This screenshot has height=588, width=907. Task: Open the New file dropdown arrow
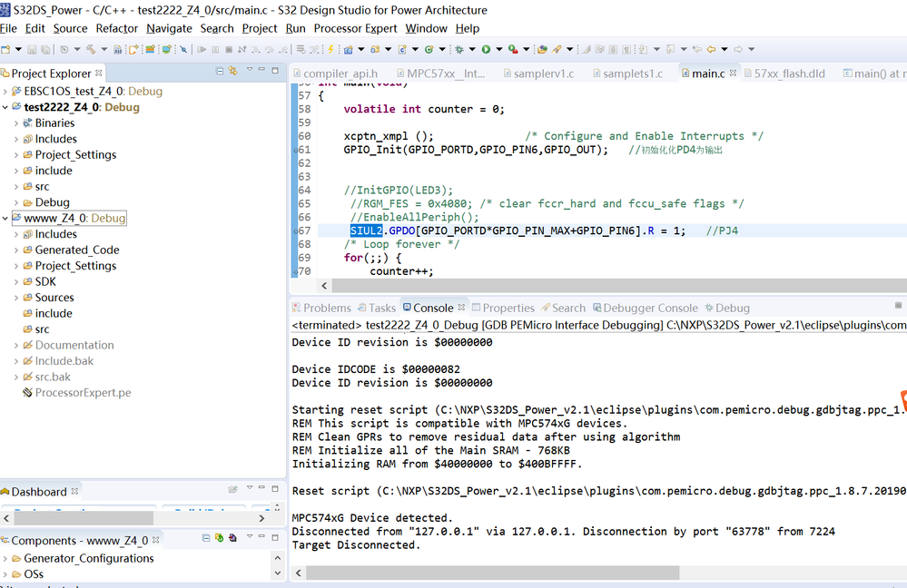pos(18,49)
